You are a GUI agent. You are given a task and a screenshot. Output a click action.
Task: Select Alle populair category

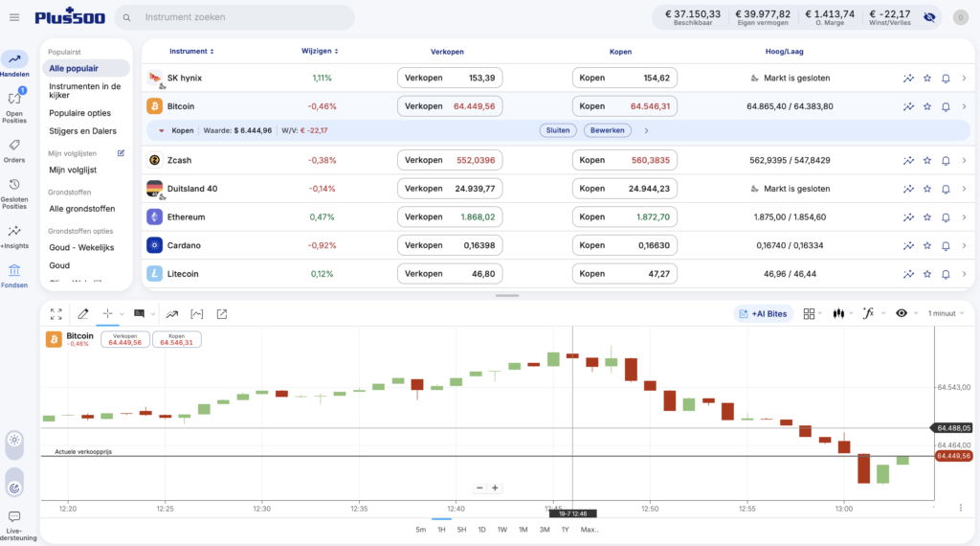pyautogui.click(x=86, y=69)
